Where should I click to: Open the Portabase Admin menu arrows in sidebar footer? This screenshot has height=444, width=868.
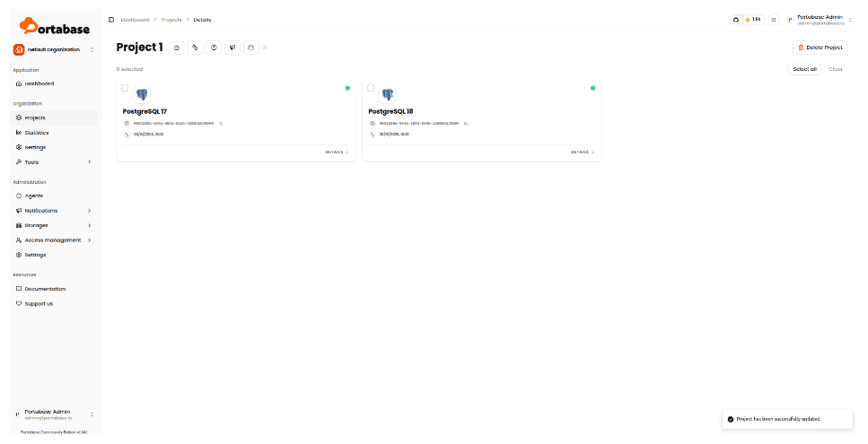[92, 414]
